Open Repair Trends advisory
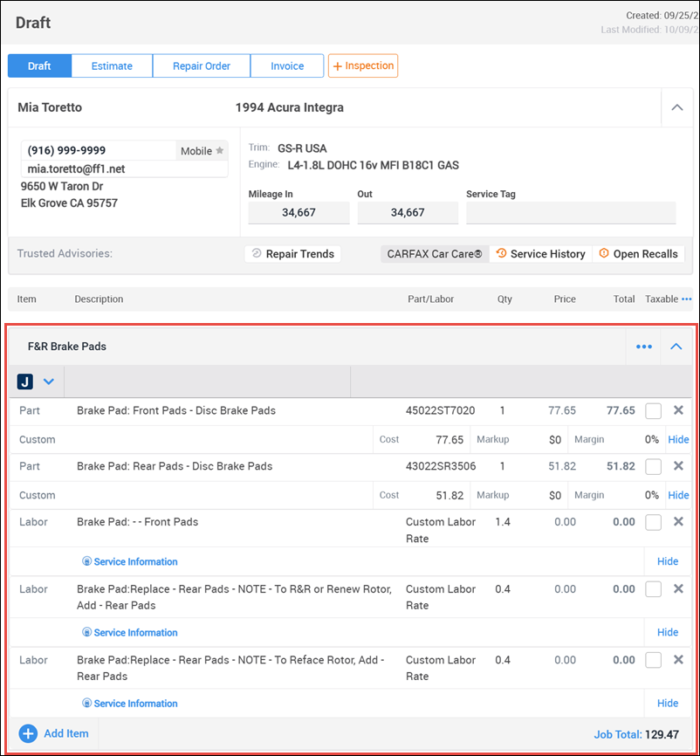Image resolution: width=700 pixels, height=756 pixels. pos(292,254)
